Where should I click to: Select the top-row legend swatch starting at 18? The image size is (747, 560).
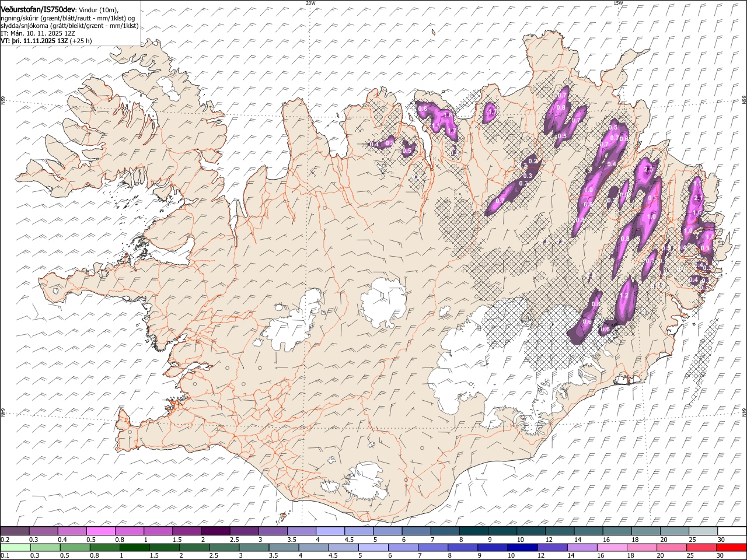pos(645,531)
